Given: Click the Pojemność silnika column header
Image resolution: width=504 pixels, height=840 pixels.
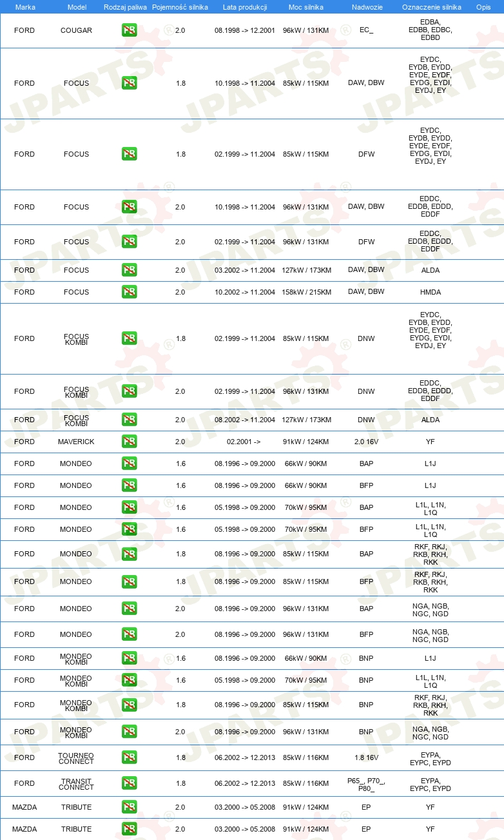Looking at the screenshot, I should tap(180, 7).
